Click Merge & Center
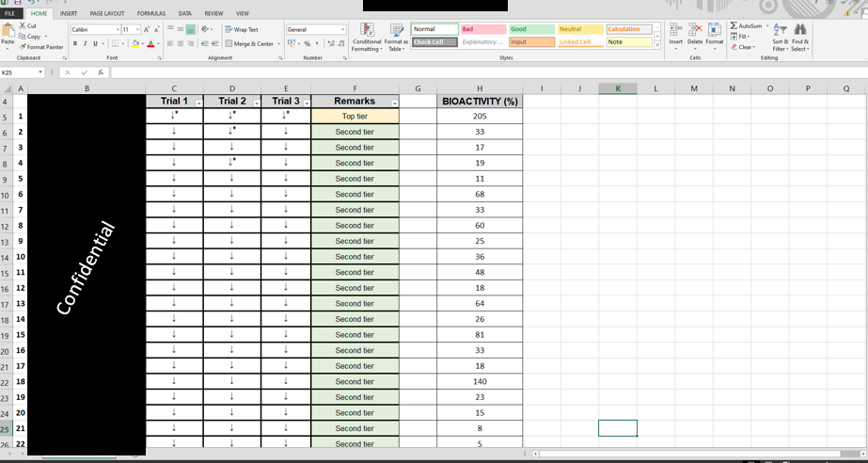 (249, 43)
